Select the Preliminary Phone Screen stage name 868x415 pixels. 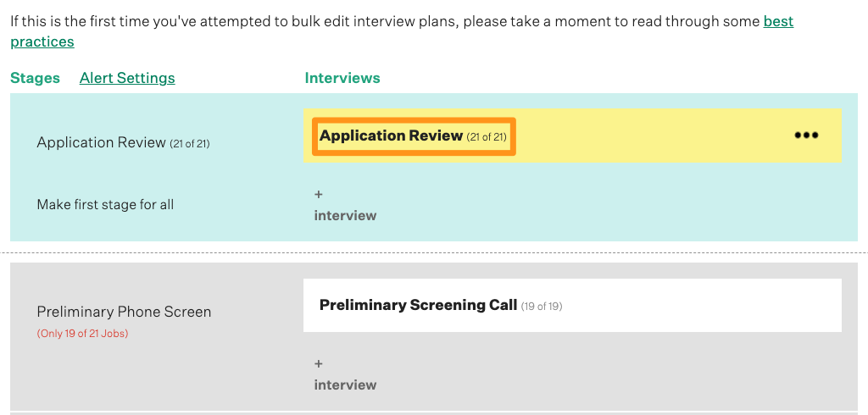(x=124, y=312)
